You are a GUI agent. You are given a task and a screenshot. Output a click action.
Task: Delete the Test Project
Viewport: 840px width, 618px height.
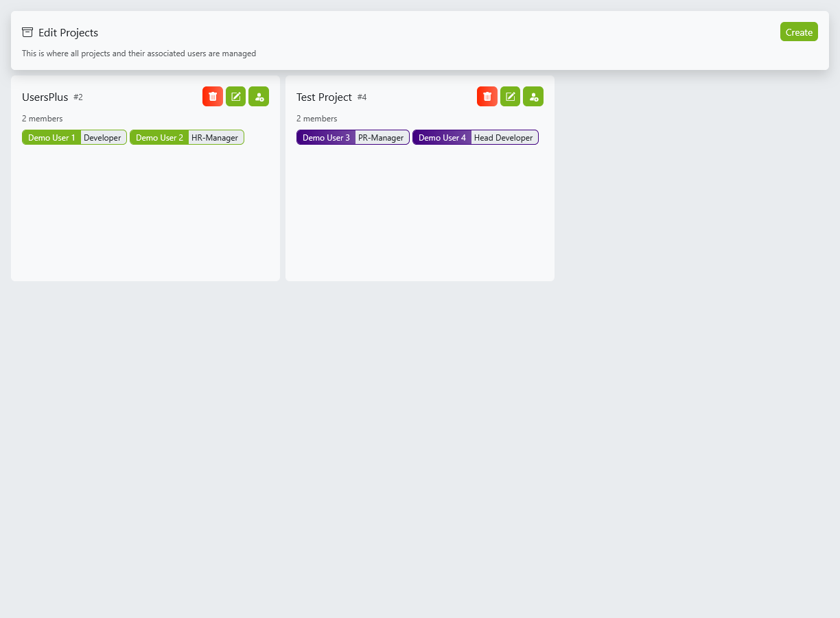[x=487, y=97]
